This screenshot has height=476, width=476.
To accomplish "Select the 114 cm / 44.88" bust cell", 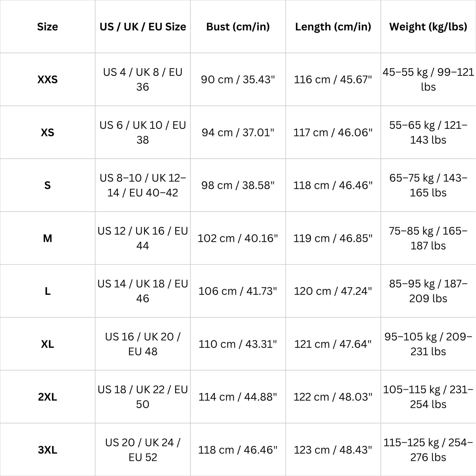I will (238, 397).
